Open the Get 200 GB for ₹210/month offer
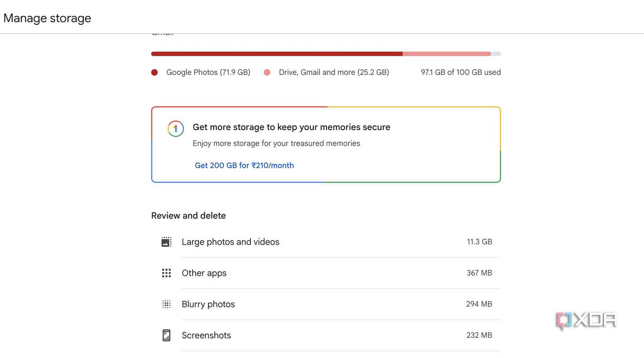Screen dimensions: 644x358 pyautogui.click(x=244, y=165)
